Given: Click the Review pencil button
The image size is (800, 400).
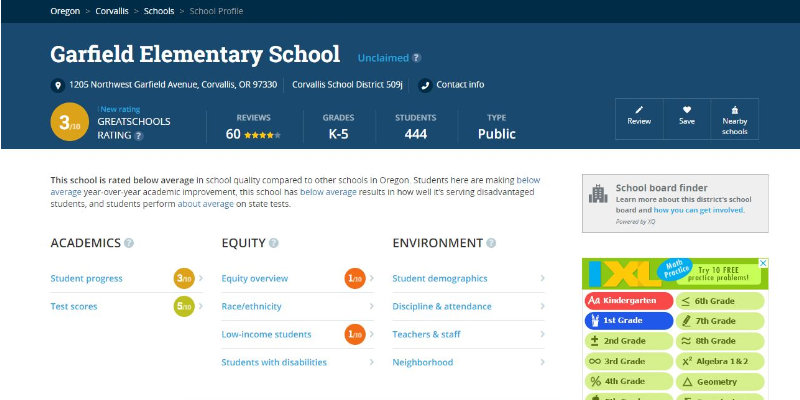Looking at the screenshot, I should tap(639, 119).
